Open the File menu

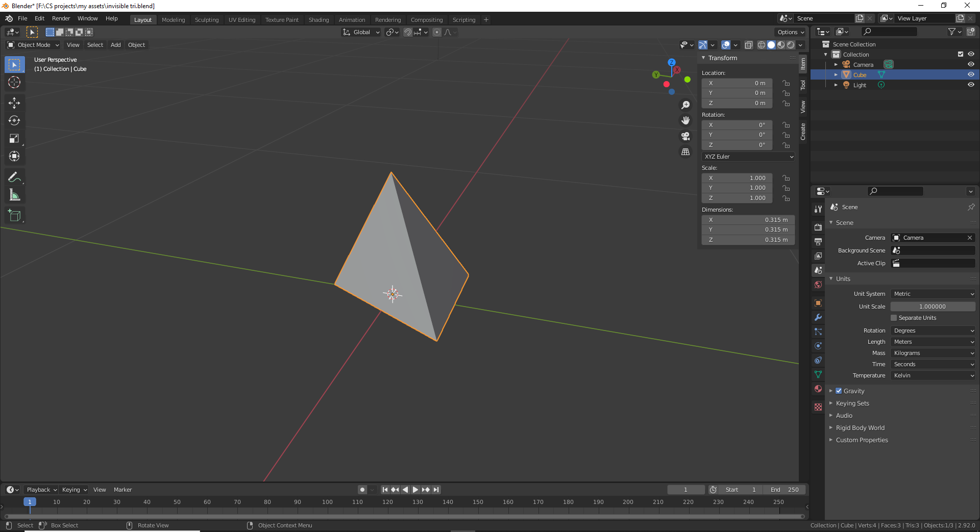point(22,18)
